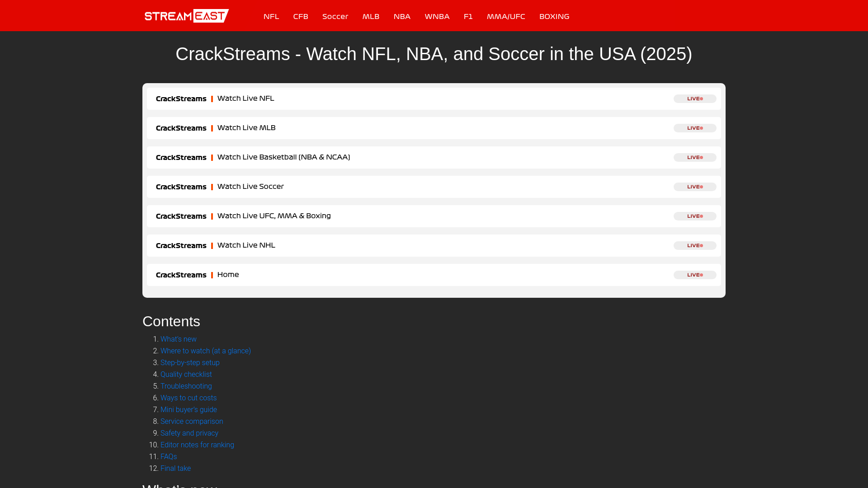The width and height of the screenshot is (868, 488).
Task: Go to Soccer in the top navigation
Action: (335, 16)
